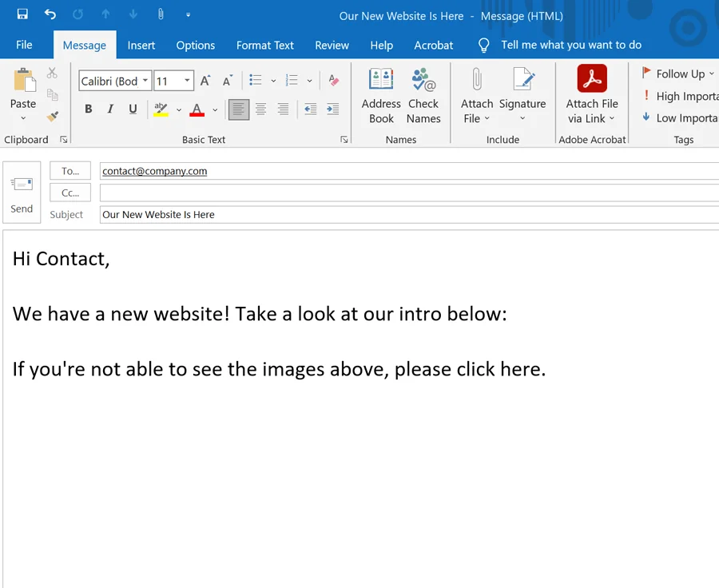The image size is (719, 588).
Task: Switch to the Insert tab
Action: [x=141, y=46]
